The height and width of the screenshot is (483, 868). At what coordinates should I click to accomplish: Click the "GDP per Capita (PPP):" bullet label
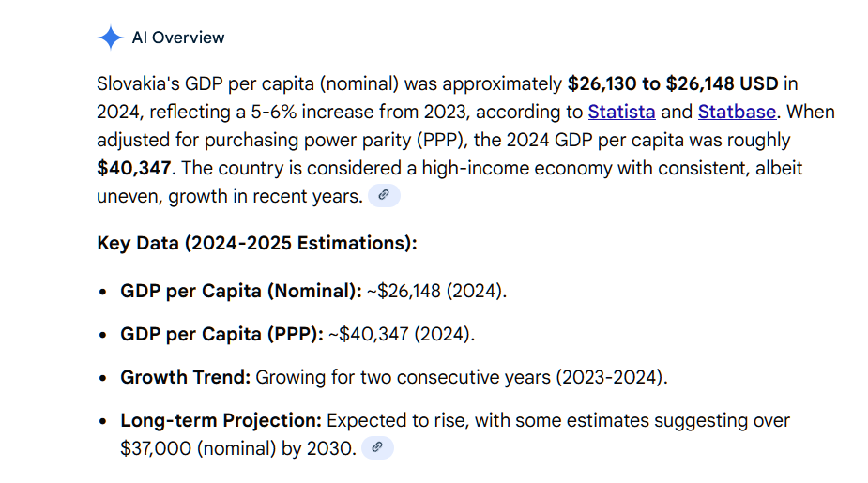(221, 334)
